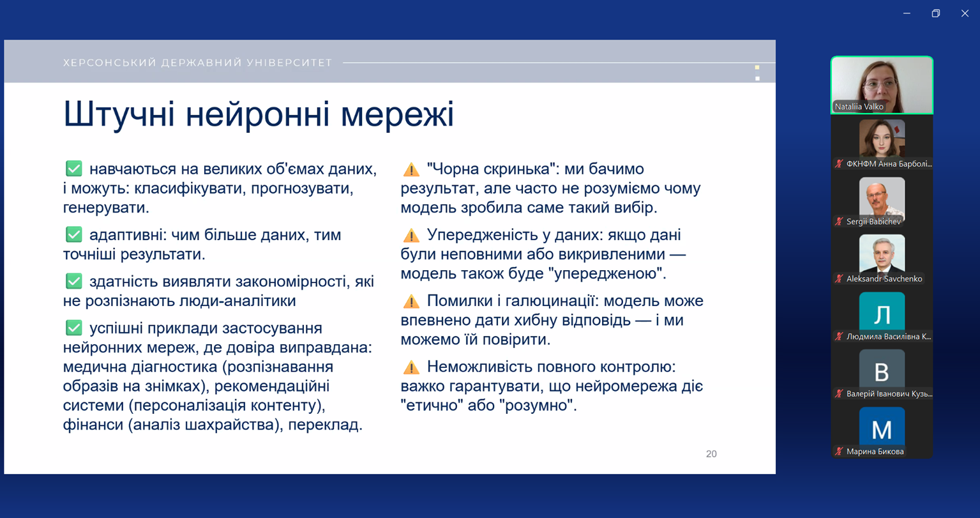Click muted microphone icon next to Валерій Іванович
980x518 pixels.
[839, 394]
